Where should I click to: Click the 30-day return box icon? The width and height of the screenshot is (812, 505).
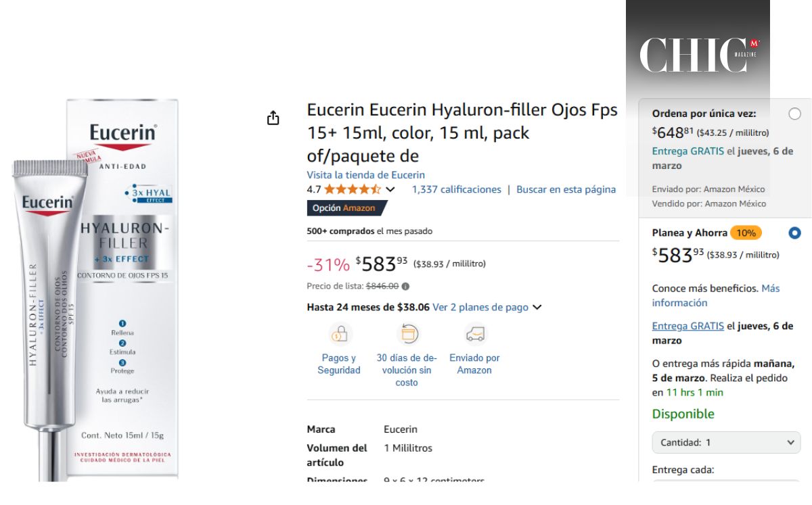pos(407,334)
